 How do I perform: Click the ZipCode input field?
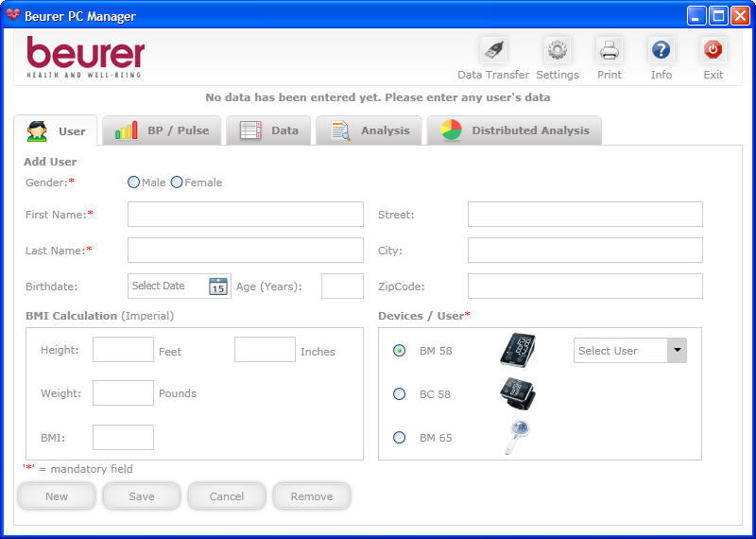[x=585, y=286]
